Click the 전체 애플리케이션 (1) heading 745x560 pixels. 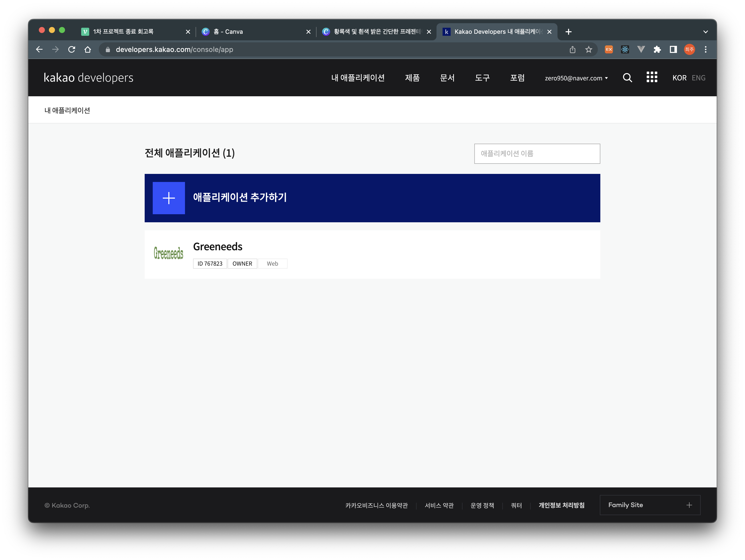tap(190, 153)
